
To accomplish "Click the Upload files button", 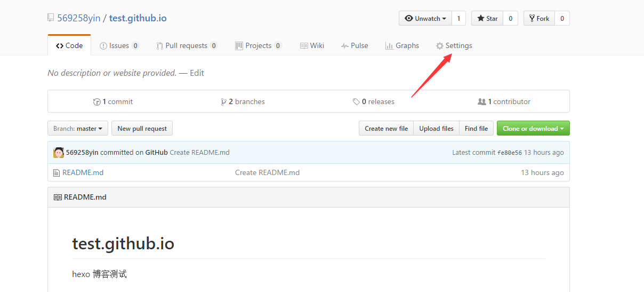I will coord(436,129).
